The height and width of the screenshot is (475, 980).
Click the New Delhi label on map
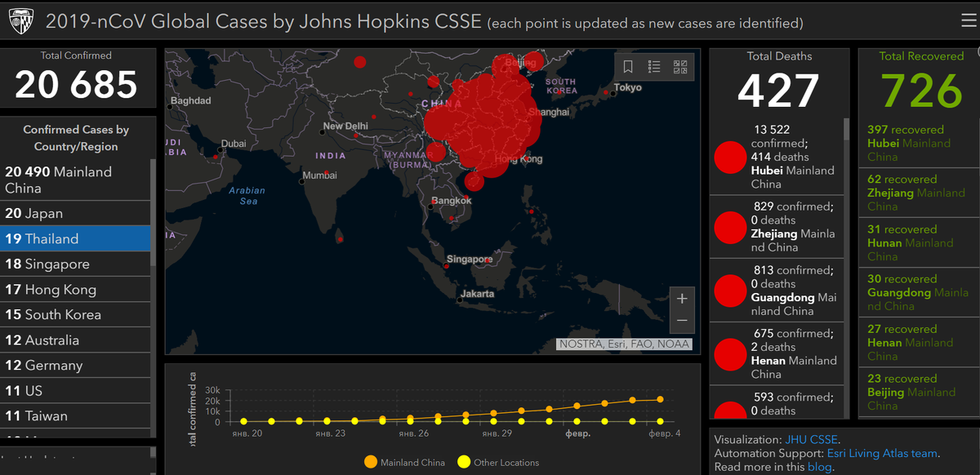click(x=345, y=127)
